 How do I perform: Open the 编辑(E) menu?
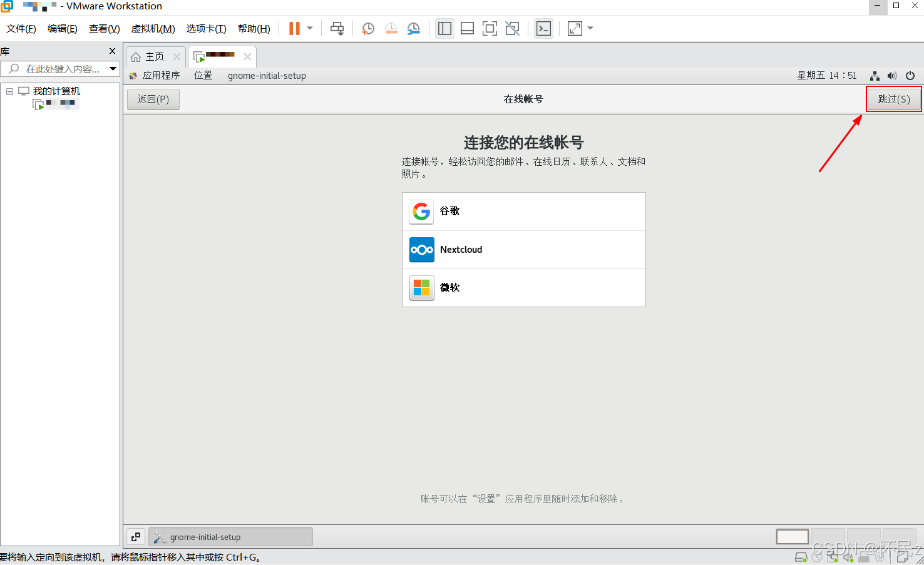tap(63, 29)
